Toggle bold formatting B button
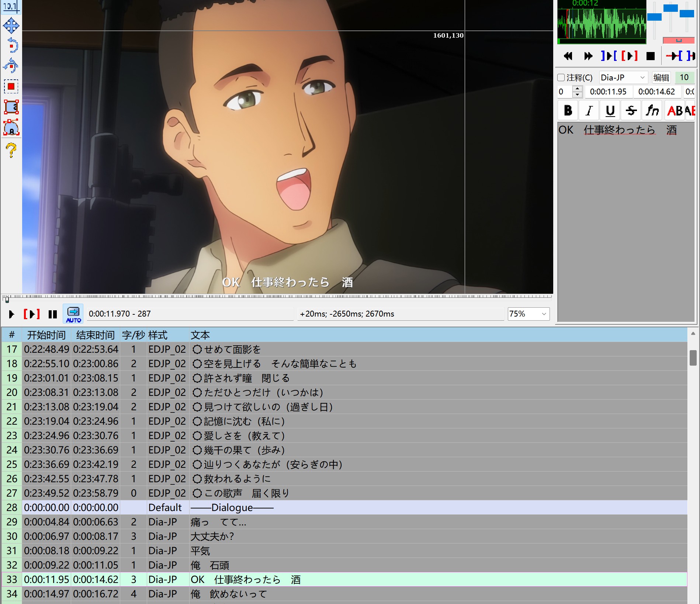This screenshot has width=700, height=604. point(568,110)
